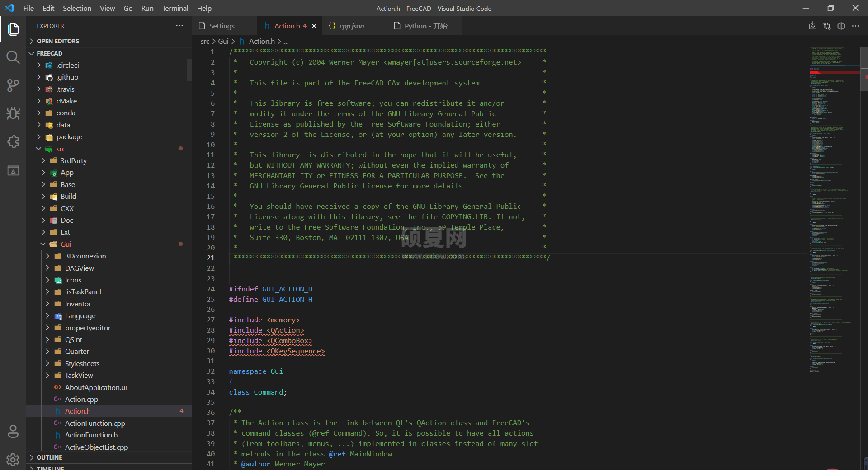The height and width of the screenshot is (470, 868).
Task: Expand the OUTLINE section
Action: tap(109, 457)
